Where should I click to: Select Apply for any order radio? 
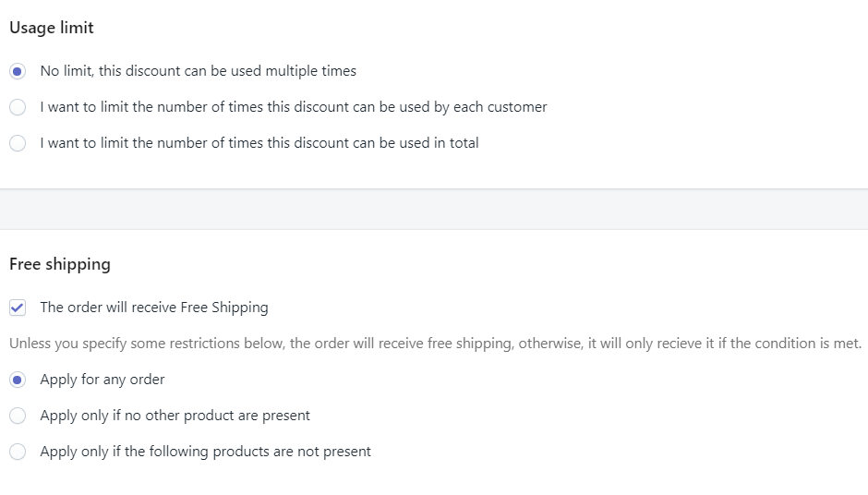tap(18, 380)
